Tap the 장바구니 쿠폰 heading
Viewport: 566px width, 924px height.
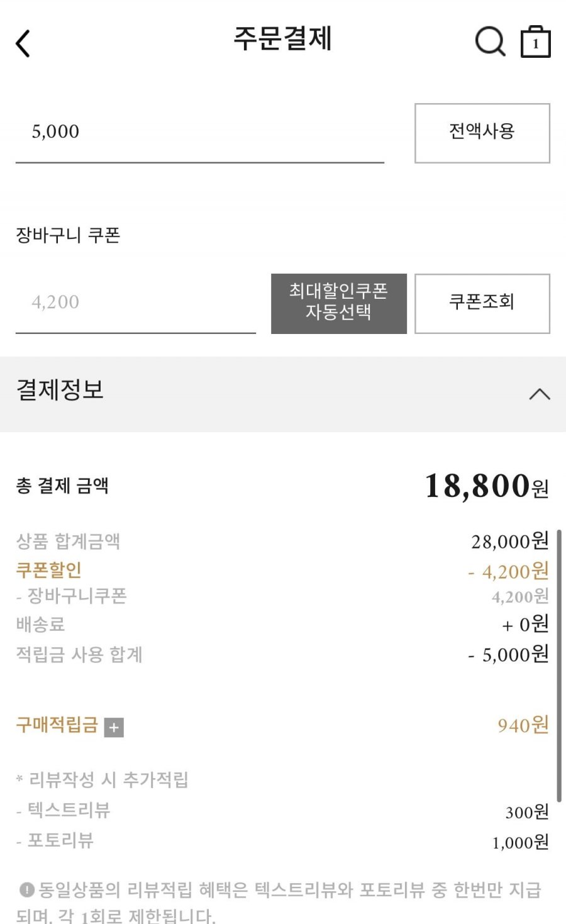(x=68, y=235)
